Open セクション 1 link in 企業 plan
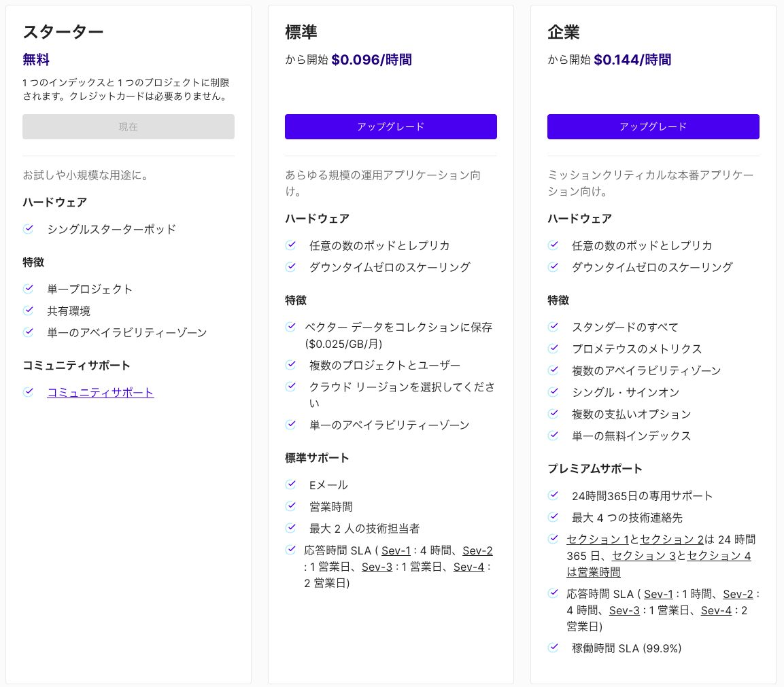This screenshot has height=687, width=784. [598, 540]
